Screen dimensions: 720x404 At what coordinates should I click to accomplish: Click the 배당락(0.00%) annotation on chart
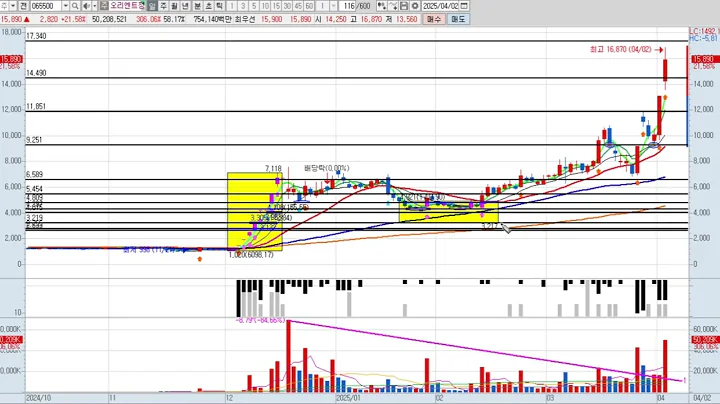pos(326,168)
